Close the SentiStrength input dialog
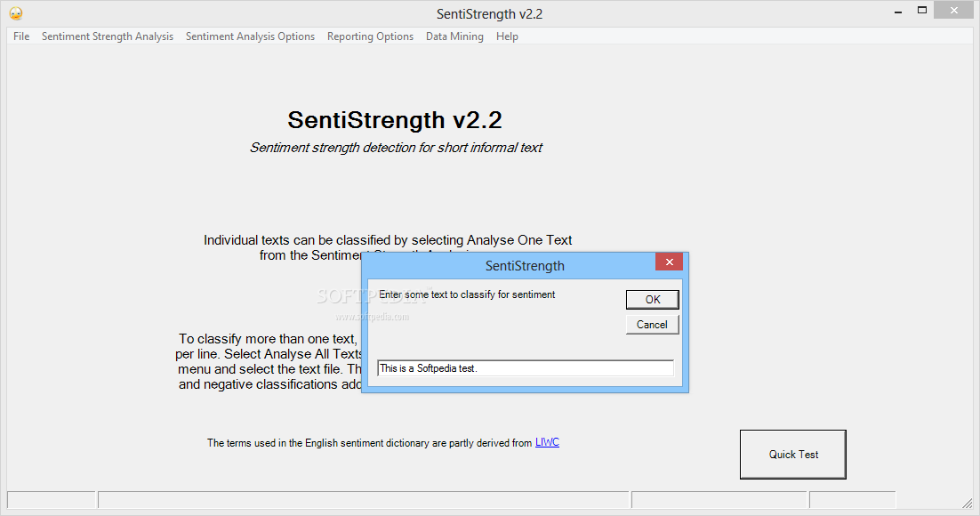The image size is (980, 516). click(669, 262)
